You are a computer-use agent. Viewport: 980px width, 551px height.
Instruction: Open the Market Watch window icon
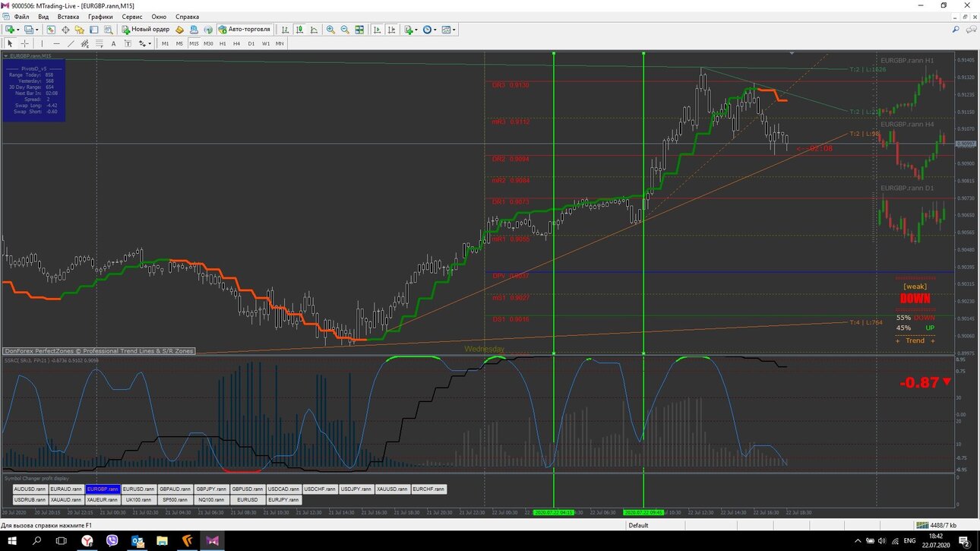pyautogui.click(x=51, y=30)
